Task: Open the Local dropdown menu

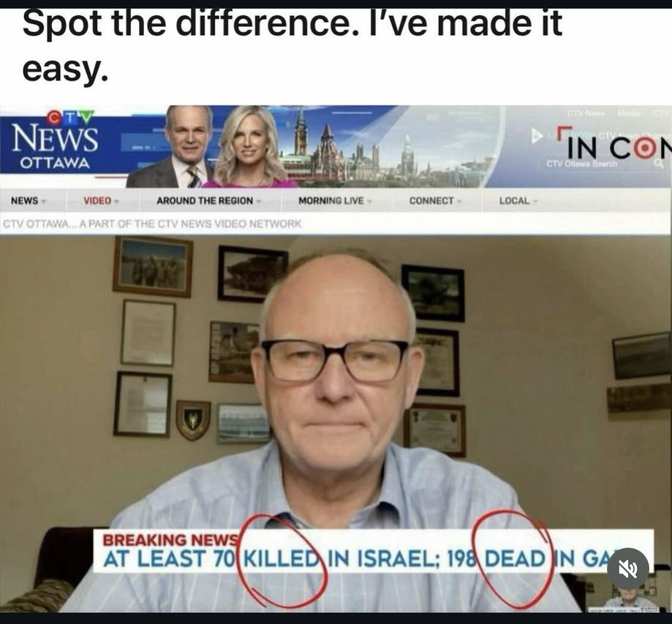Action: 518,200
